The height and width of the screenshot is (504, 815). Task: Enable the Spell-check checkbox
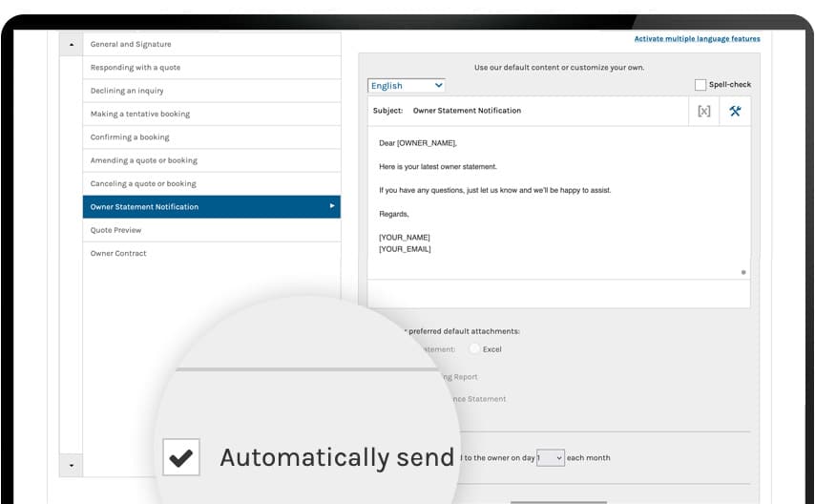pyautogui.click(x=700, y=85)
